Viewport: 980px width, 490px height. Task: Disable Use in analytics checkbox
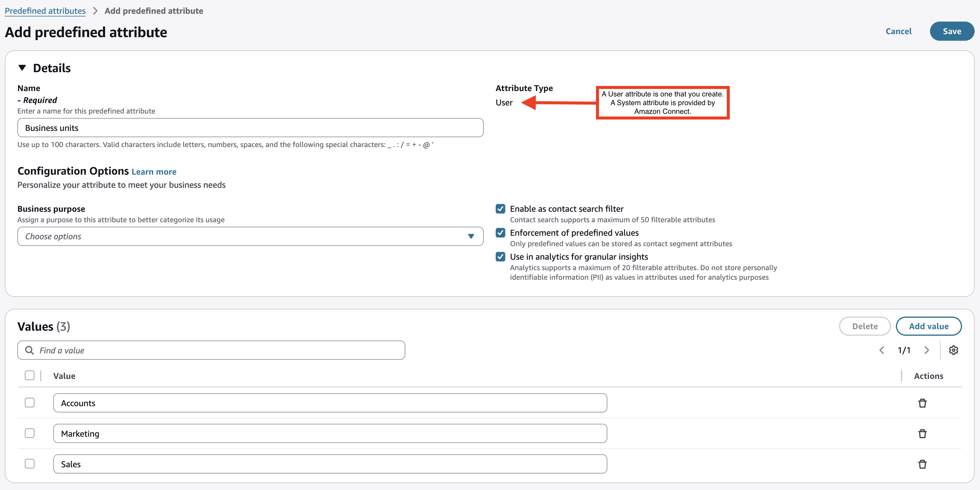click(x=500, y=257)
